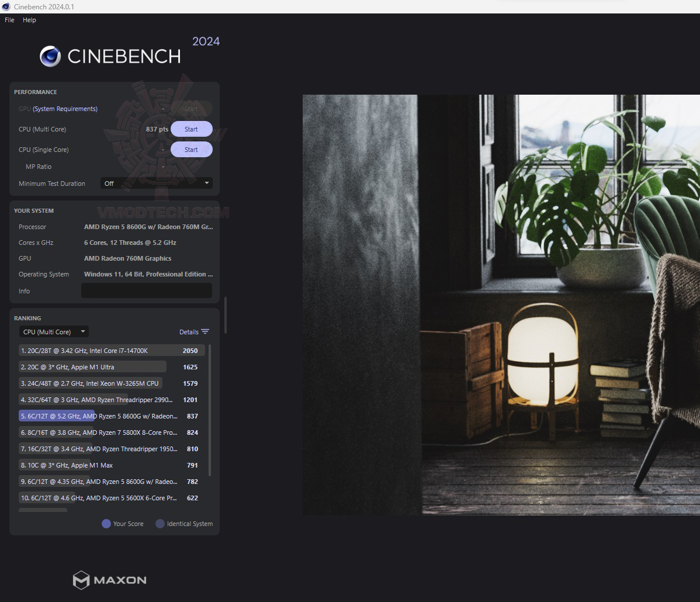
Task: Start the CPU Single Core test
Action: [191, 150]
